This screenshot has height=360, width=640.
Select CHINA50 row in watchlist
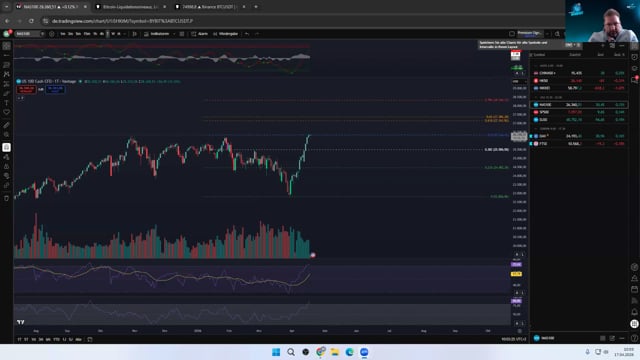[x=578, y=73]
